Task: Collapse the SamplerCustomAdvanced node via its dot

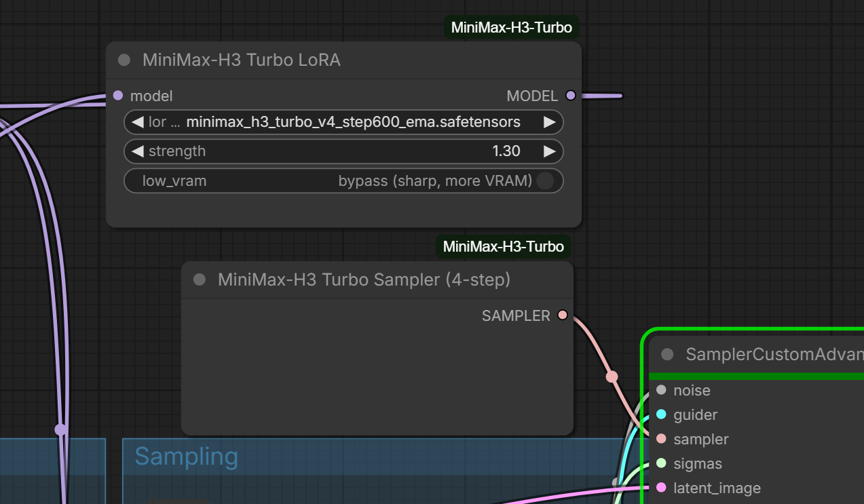Action: [667, 354]
